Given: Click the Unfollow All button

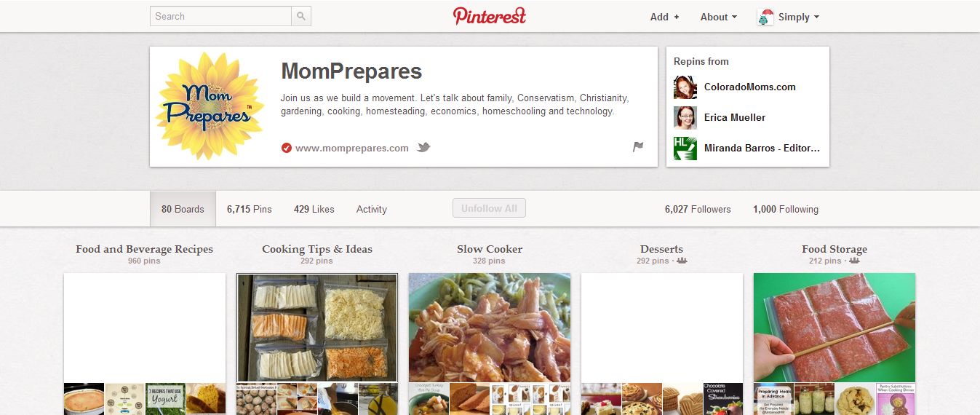Looking at the screenshot, I should tap(489, 208).
